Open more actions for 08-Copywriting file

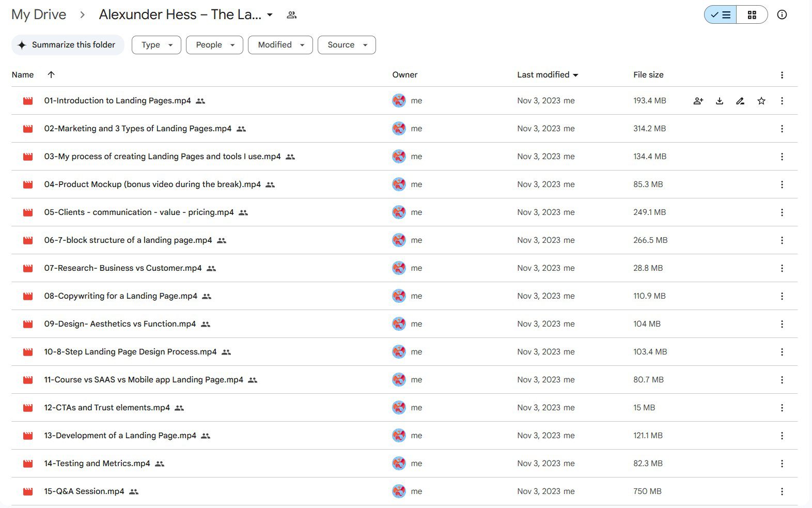click(782, 296)
